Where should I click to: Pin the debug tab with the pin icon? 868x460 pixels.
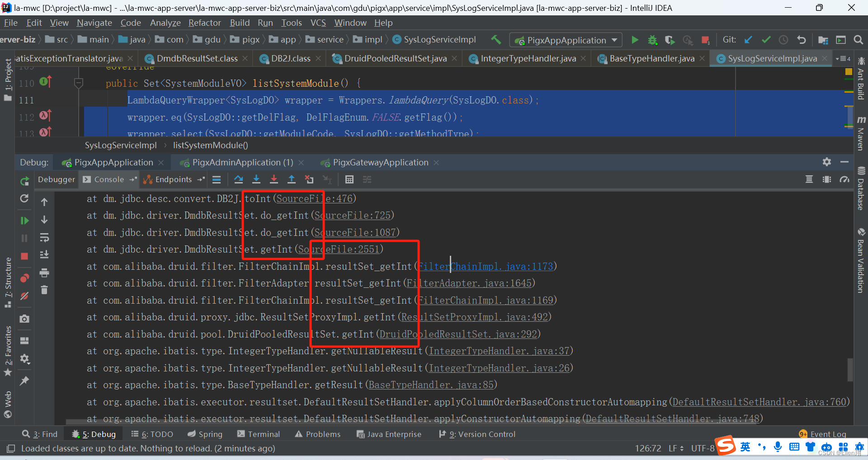pos(24,380)
